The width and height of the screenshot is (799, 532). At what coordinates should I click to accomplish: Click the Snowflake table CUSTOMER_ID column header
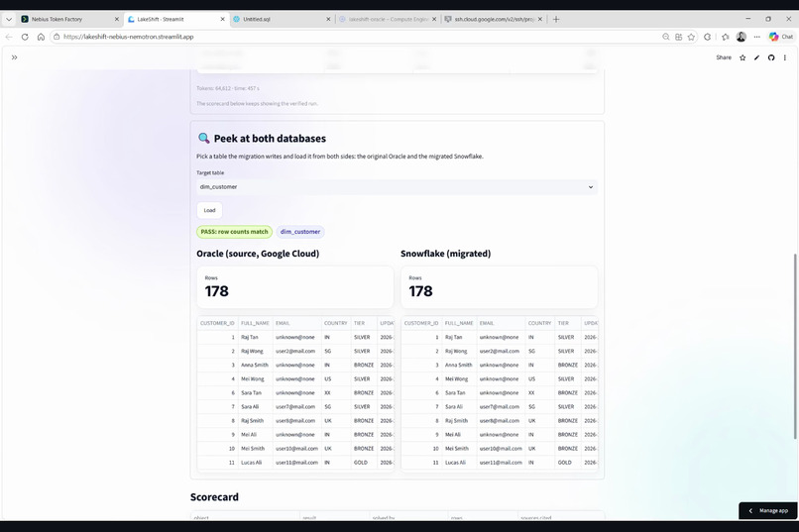[x=421, y=323]
